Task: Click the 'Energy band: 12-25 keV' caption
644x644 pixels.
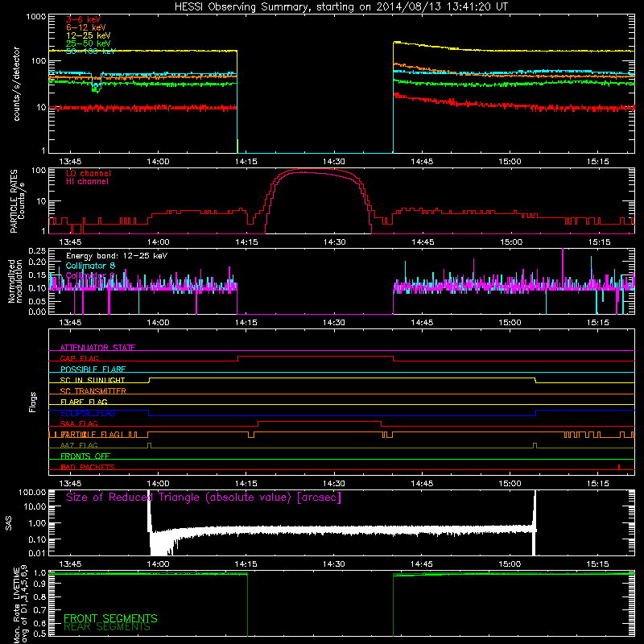Action: click(117, 256)
